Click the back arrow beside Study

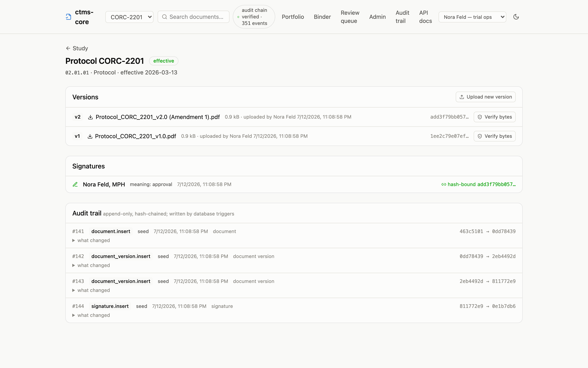(x=68, y=48)
